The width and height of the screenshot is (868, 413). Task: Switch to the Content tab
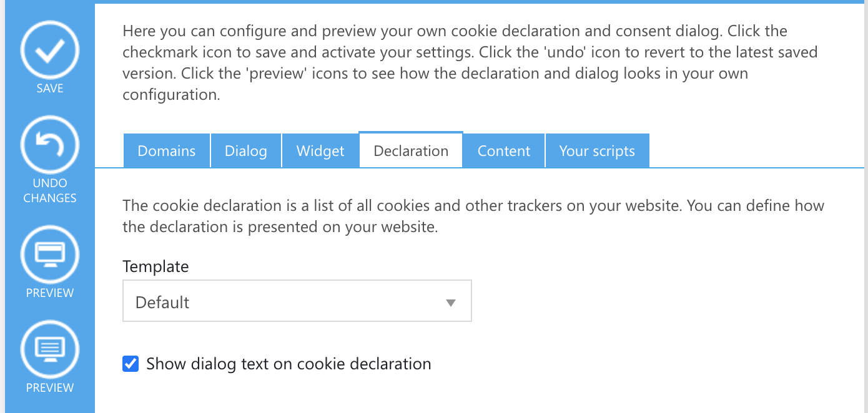coord(504,151)
